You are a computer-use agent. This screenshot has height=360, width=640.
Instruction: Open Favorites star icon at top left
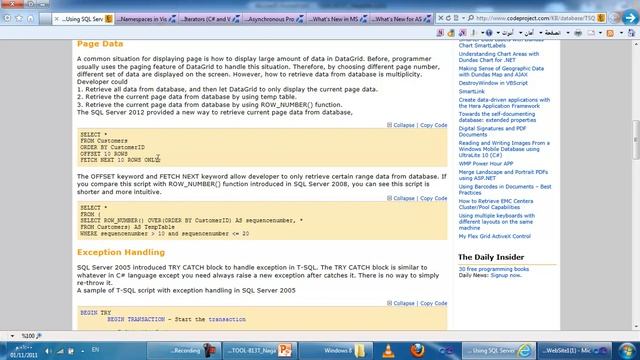19,18
